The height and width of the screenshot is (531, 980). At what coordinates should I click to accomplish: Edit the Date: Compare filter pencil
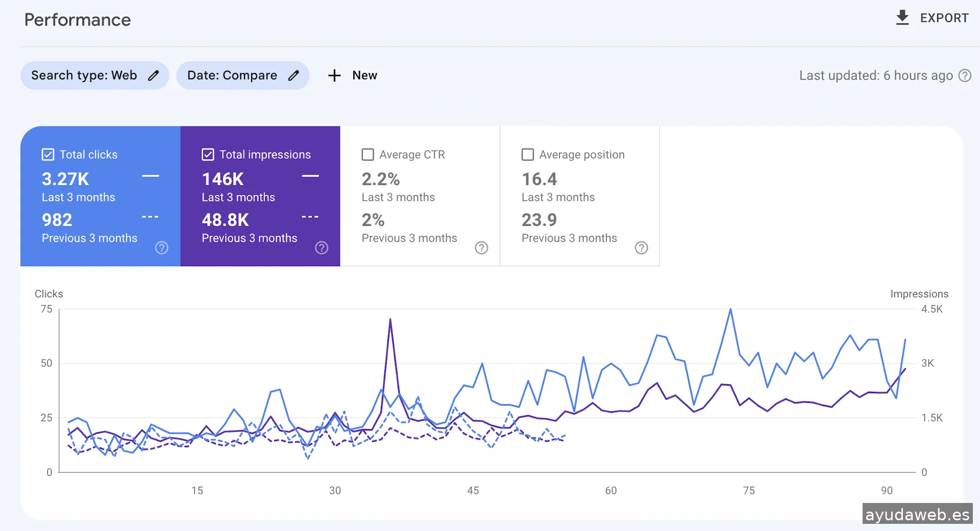coord(293,75)
